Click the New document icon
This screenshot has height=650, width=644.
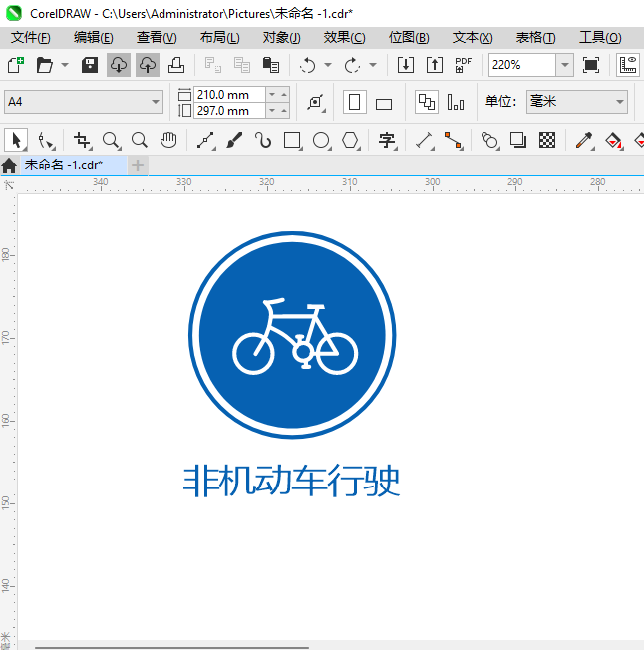point(15,65)
